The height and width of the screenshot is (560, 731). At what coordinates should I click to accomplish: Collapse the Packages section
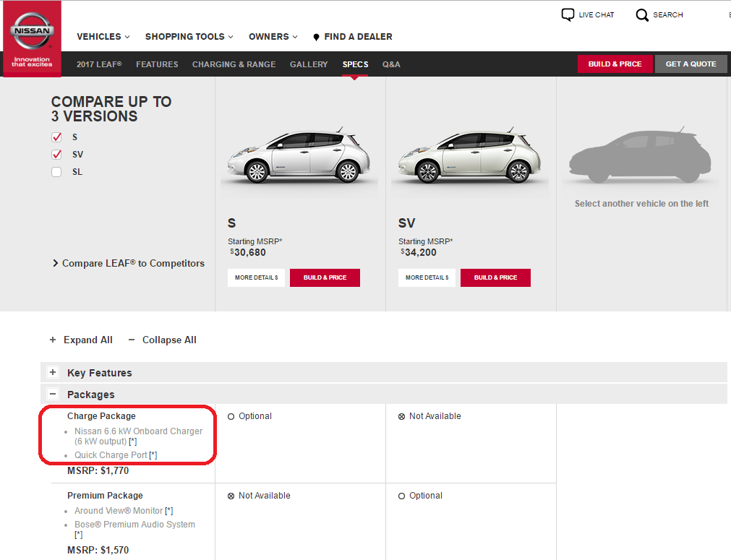pos(52,394)
